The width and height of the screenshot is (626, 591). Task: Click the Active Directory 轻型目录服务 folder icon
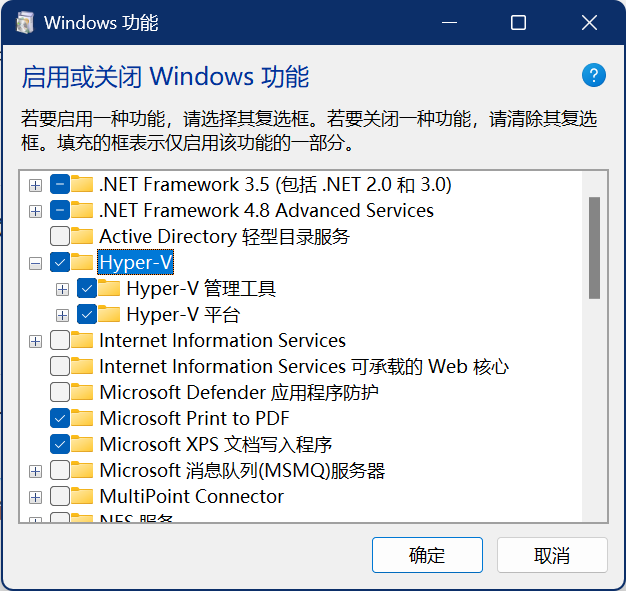tap(83, 236)
